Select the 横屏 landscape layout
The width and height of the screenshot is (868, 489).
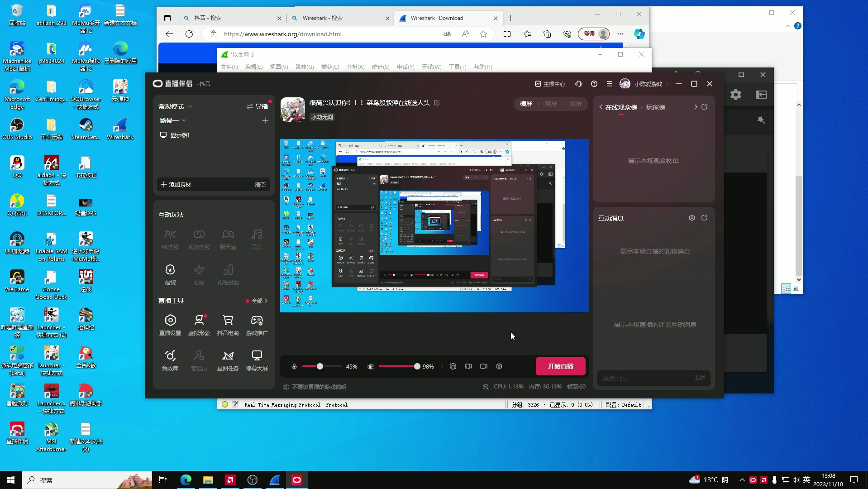[526, 104]
